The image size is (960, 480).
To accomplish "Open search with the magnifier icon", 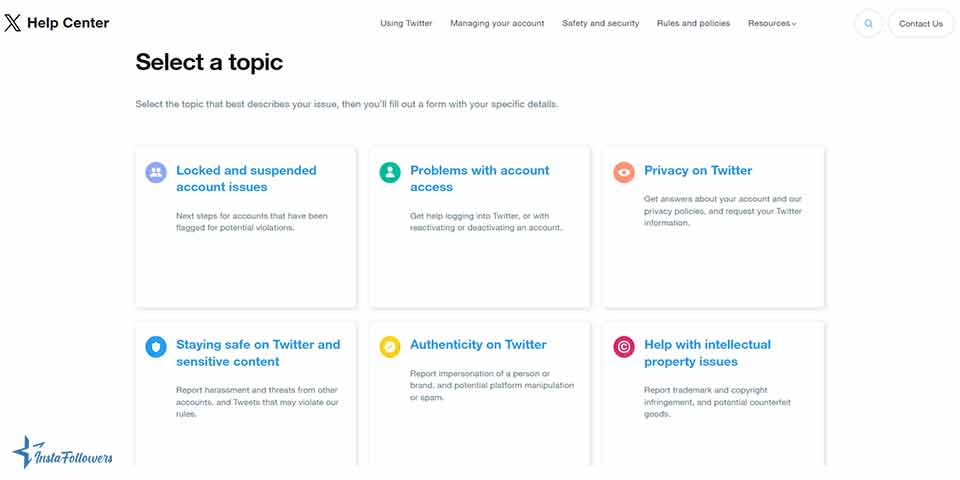I will point(868,24).
